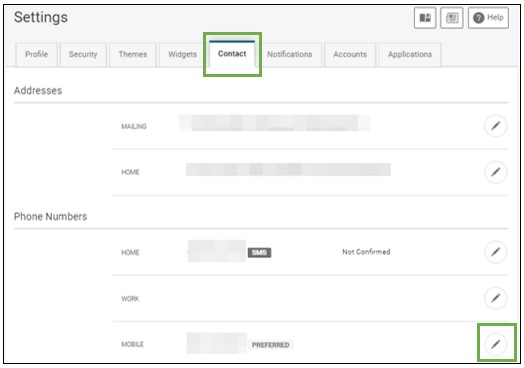Switch to the Security tab
This screenshot has width=524, height=368.
click(83, 54)
